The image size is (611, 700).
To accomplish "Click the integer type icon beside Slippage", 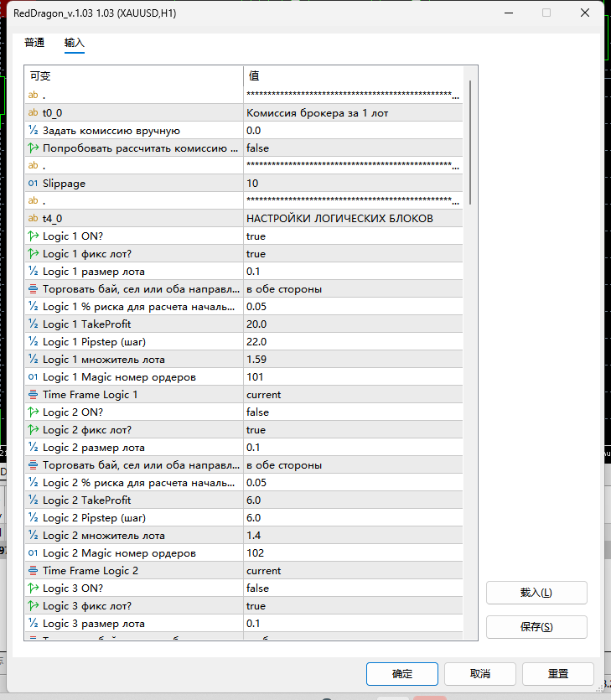I will click(33, 183).
